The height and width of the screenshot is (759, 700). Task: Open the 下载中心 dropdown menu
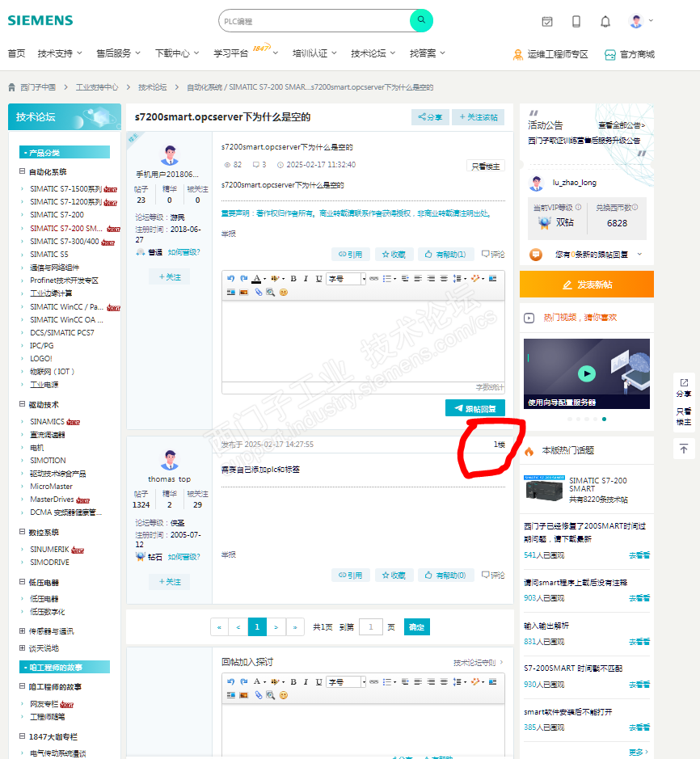tap(177, 53)
